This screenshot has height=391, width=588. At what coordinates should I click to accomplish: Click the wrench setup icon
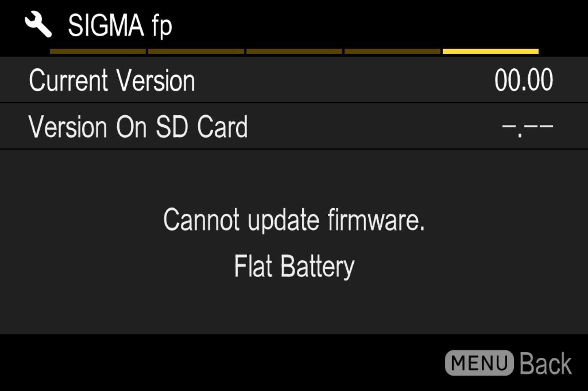[38, 25]
